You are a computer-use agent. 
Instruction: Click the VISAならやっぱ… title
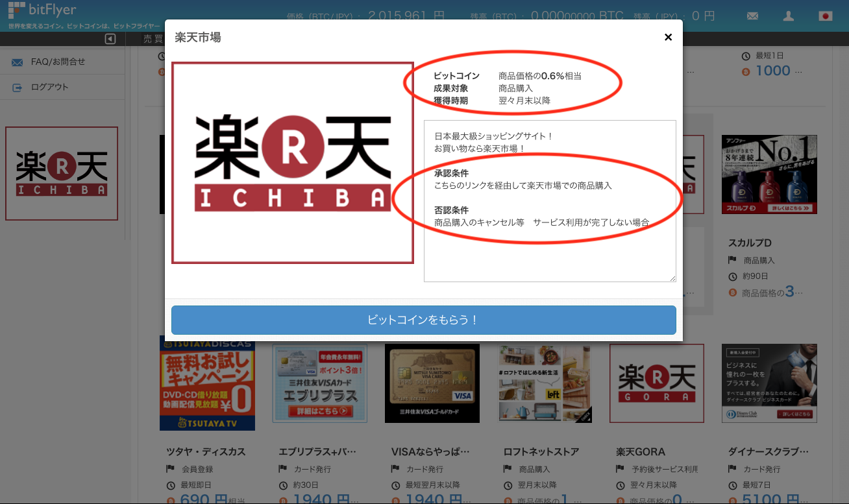430,451
